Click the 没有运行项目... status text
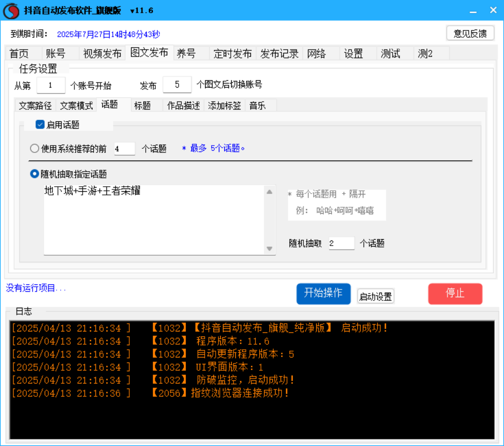Screen dimensions: 504x446 tap(36, 288)
